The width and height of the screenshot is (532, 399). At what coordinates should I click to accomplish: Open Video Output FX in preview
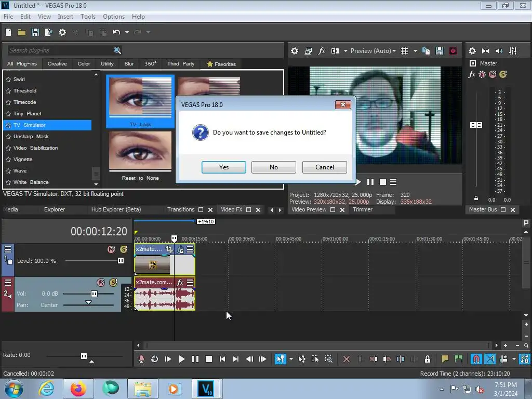pyautogui.click(x=322, y=51)
